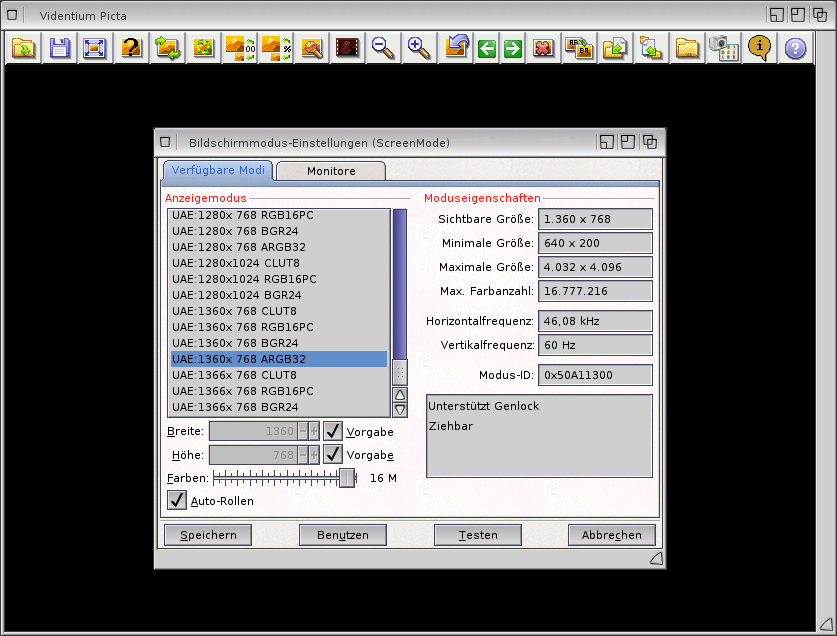Click the zoom out magnifier icon
Screen dimensions: 837x636
coord(383,48)
